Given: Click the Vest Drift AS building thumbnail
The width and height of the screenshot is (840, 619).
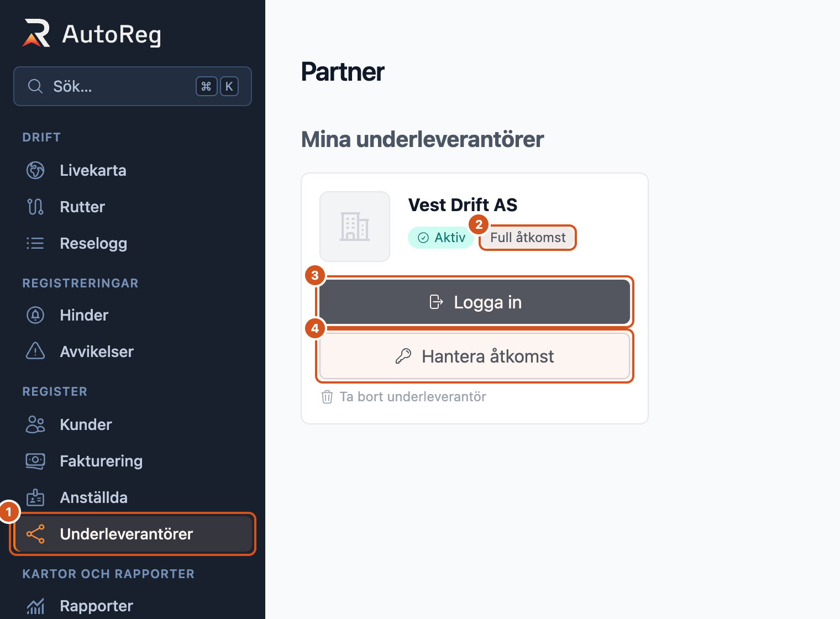Looking at the screenshot, I should coord(355,227).
